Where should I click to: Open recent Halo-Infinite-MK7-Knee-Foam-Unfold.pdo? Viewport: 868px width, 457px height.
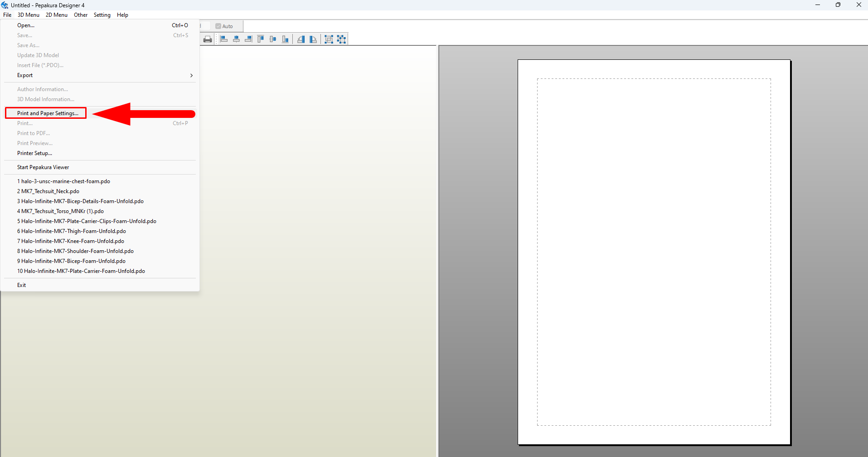coord(100,241)
